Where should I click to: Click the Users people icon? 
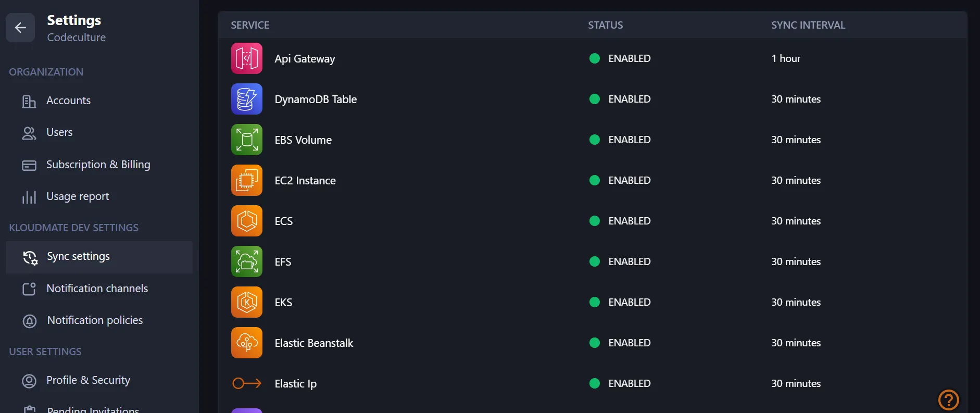[x=29, y=133]
